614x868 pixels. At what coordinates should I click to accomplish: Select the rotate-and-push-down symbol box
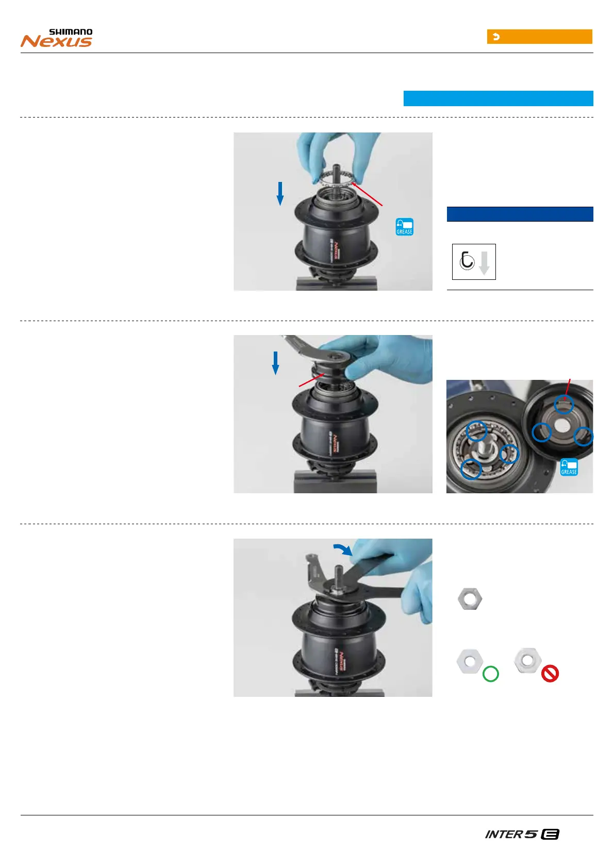click(474, 262)
